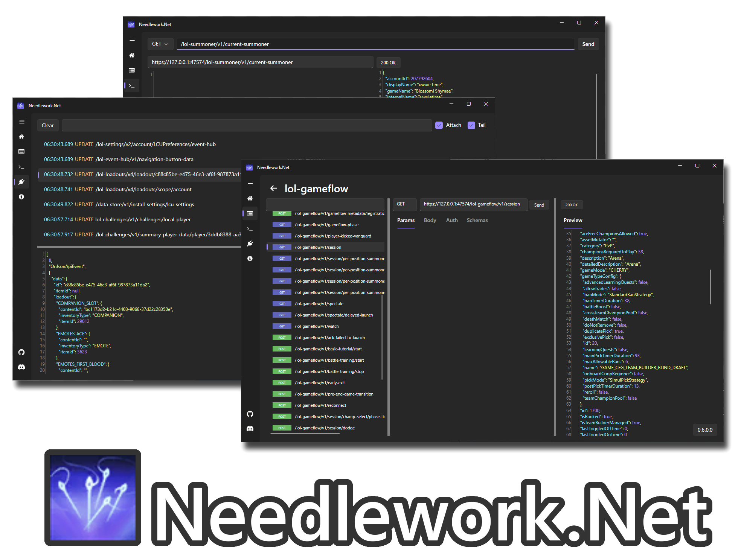The height and width of the screenshot is (560, 744).
Task: Open the GET method dropdown in back window
Action: (160, 44)
